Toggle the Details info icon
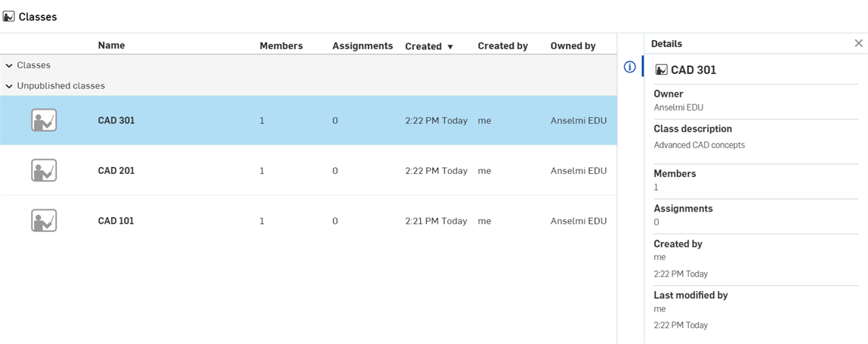 point(629,67)
